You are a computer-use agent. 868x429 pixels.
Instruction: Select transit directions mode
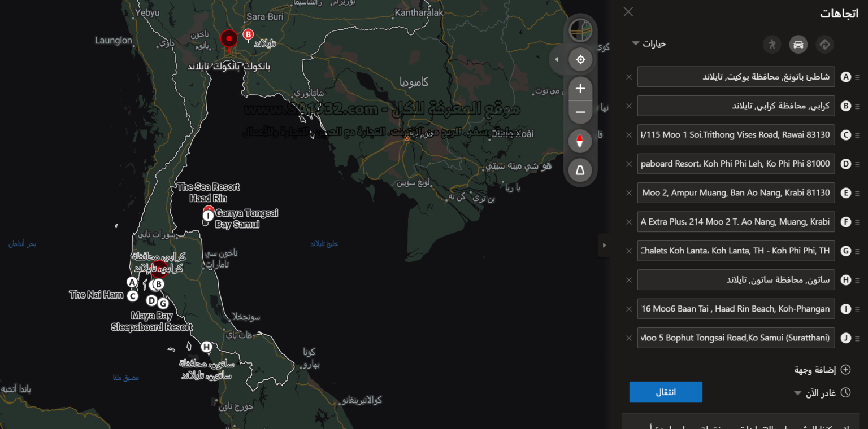pyautogui.click(x=825, y=44)
